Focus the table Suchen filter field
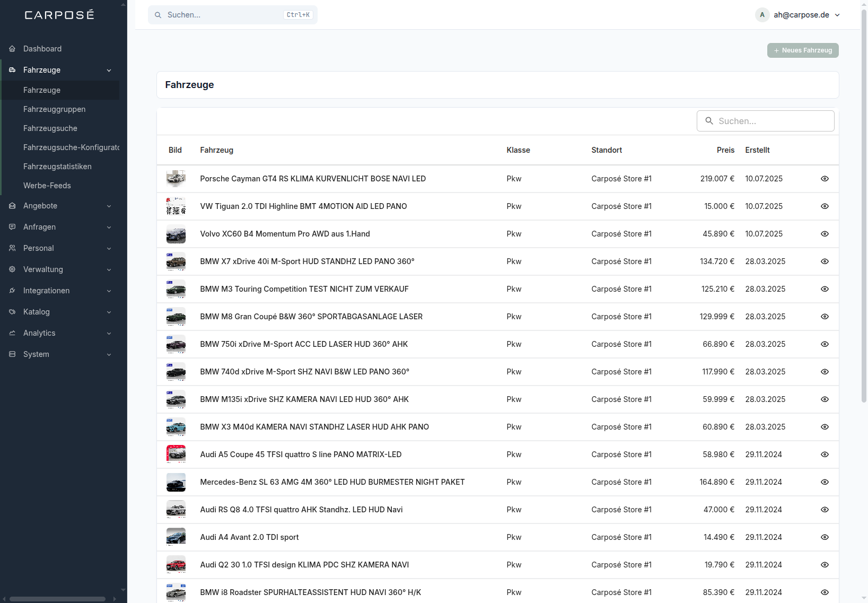Viewport: 868px width, 603px height. [x=765, y=121]
